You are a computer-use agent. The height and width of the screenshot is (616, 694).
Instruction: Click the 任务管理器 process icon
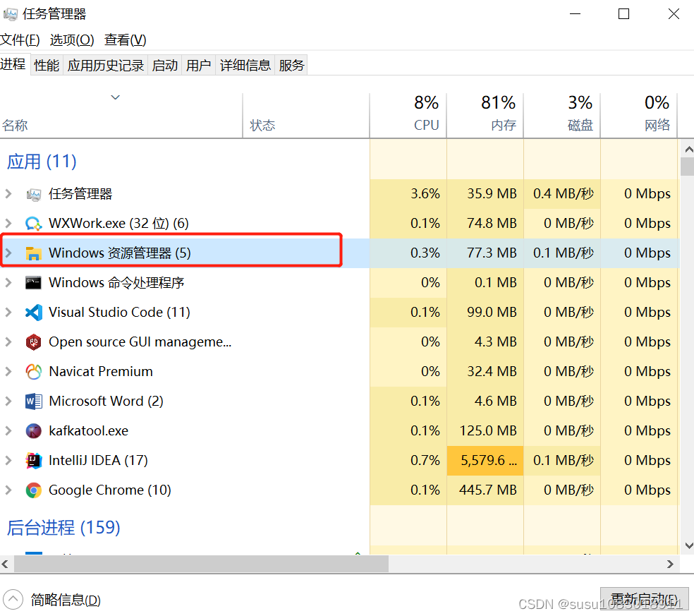tap(34, 194)
